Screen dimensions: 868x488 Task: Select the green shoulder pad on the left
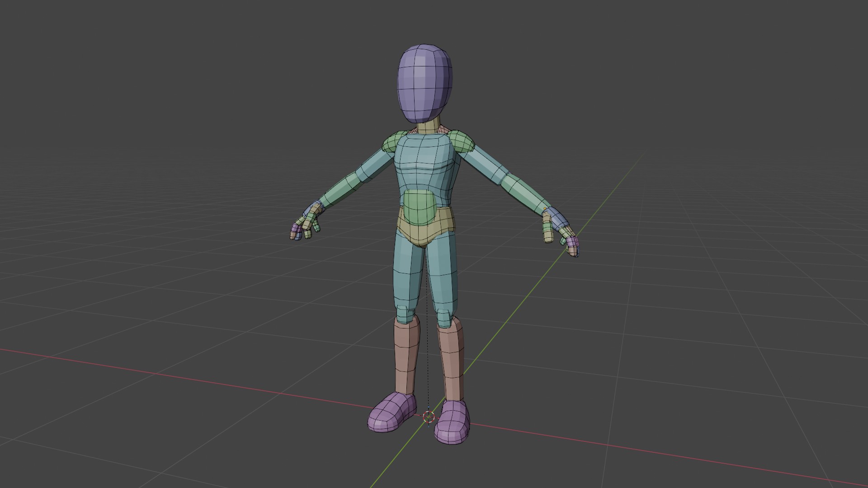tap(393, 141)
